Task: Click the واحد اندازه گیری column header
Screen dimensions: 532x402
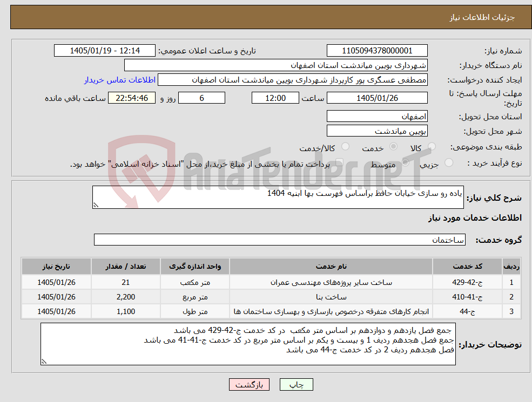Action: click(195, 267)
